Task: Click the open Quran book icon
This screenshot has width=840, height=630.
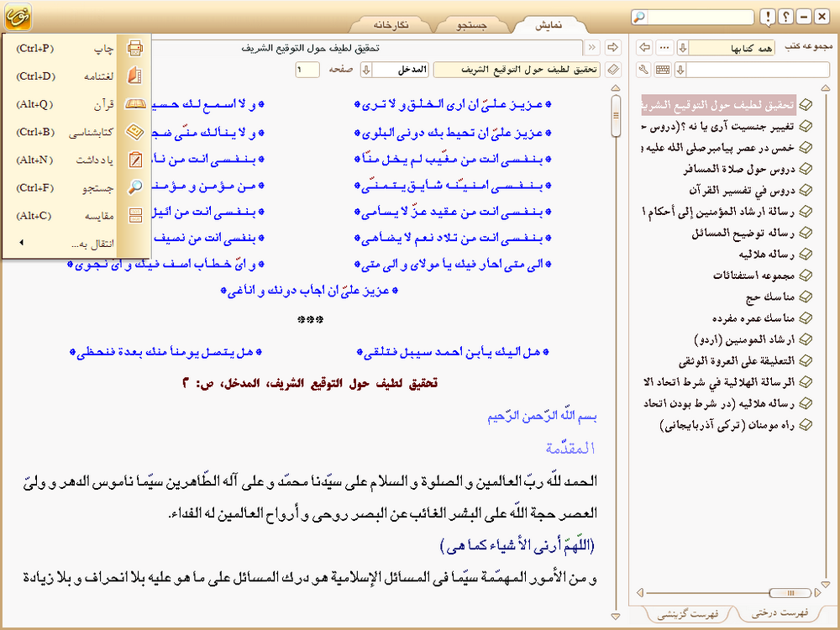Action: (135, 104)
